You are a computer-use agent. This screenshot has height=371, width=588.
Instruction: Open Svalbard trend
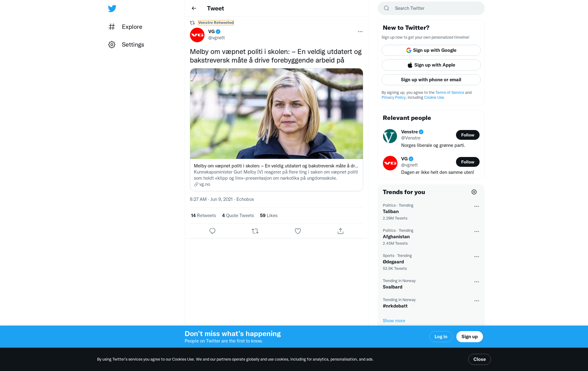[431, 284]
